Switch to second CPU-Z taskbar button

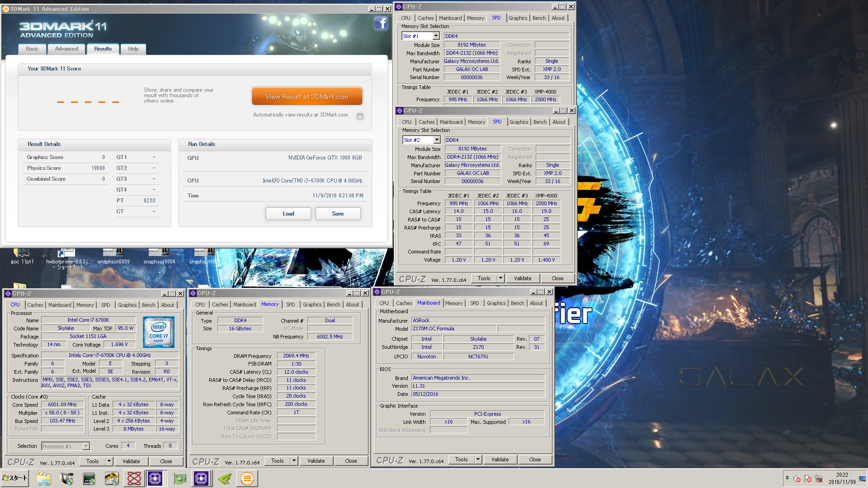point(201,479)
